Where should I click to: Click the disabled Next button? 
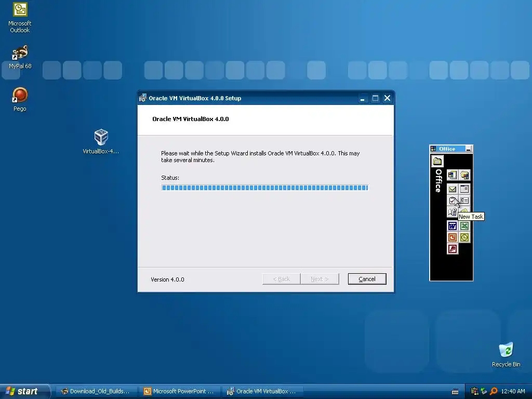320,279
